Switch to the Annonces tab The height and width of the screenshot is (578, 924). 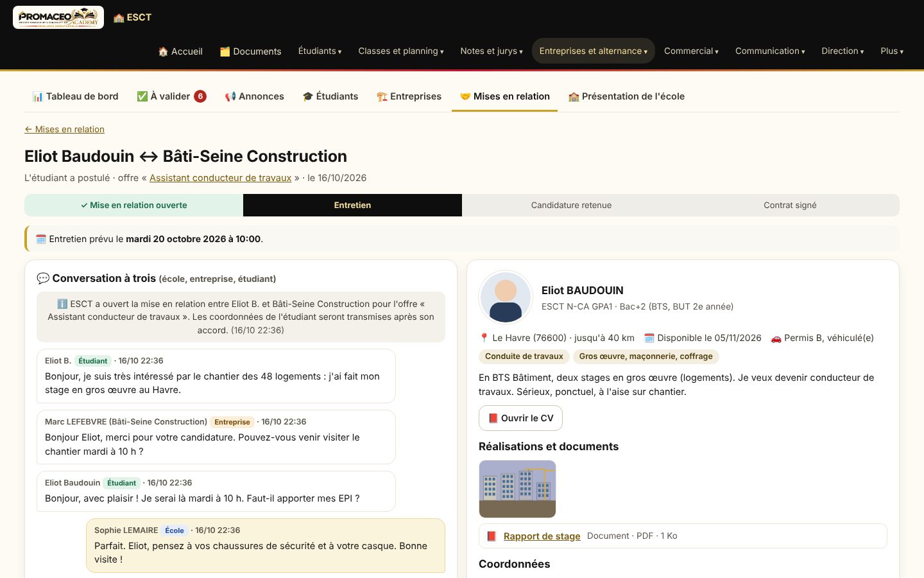[254, 96]
